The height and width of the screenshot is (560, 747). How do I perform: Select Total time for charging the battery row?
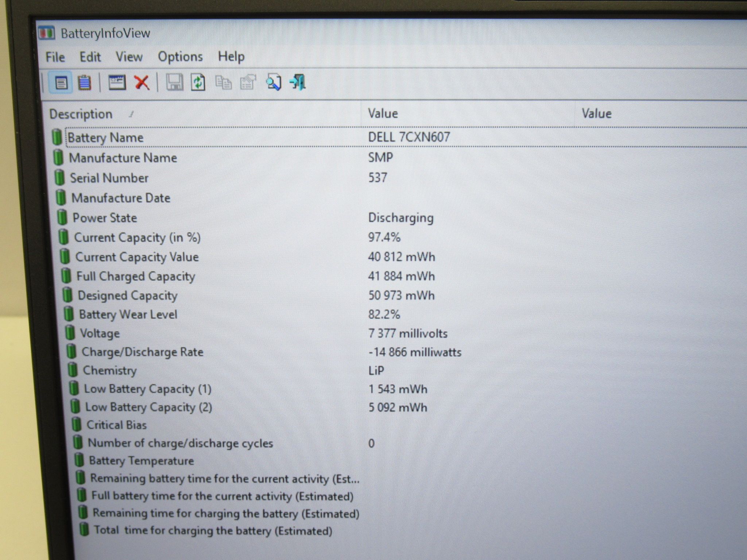click(213, 530)
